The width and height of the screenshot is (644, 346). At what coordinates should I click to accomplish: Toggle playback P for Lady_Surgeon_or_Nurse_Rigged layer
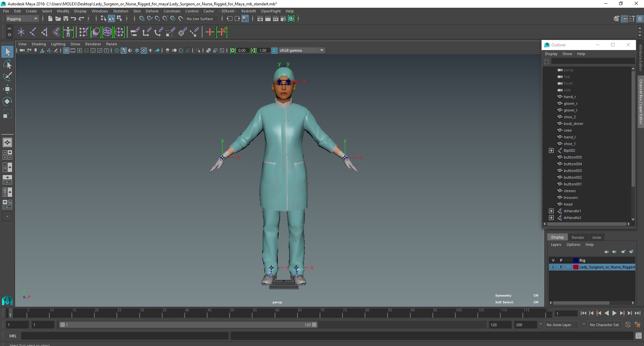tap(561, 267)
